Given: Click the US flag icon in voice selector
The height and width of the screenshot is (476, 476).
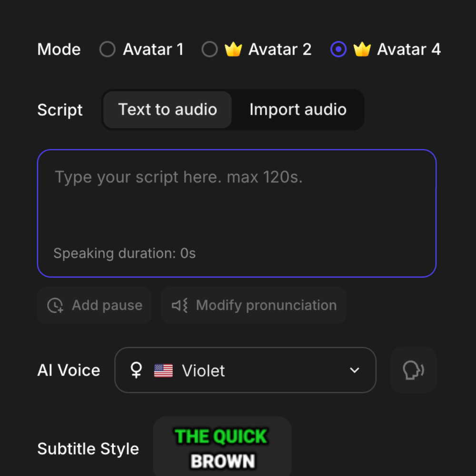Looking at the screenshot, I should (x=163, y=370).
